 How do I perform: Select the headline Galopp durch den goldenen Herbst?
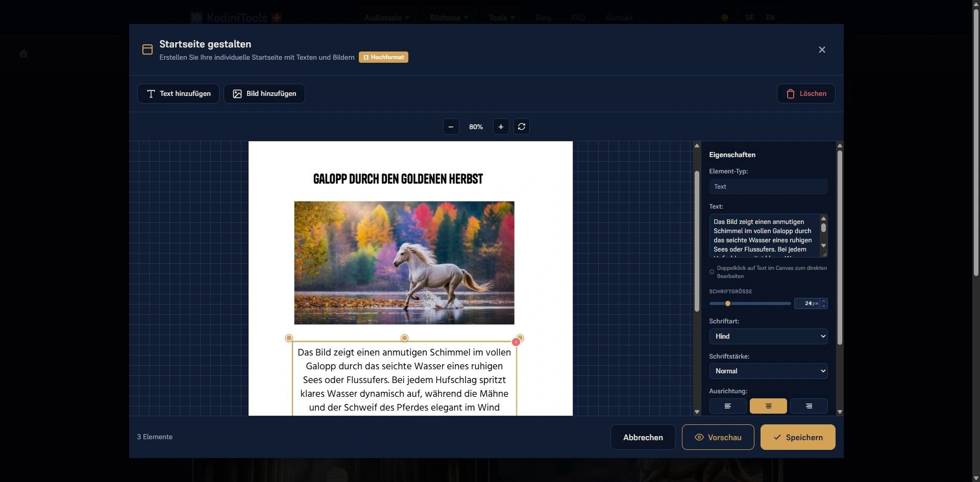(x=398, y=179)
